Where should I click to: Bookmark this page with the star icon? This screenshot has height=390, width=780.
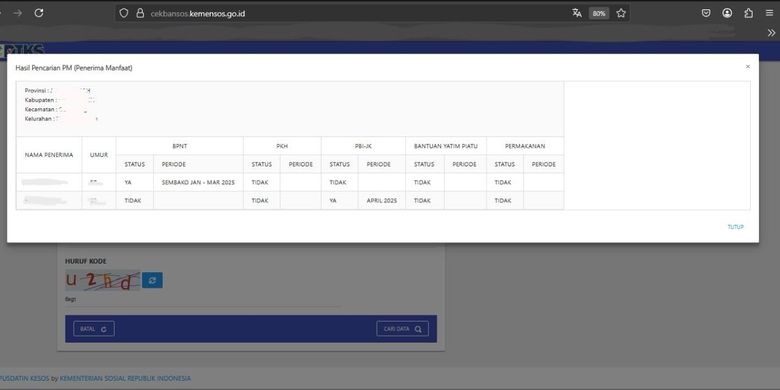point(621,13)
